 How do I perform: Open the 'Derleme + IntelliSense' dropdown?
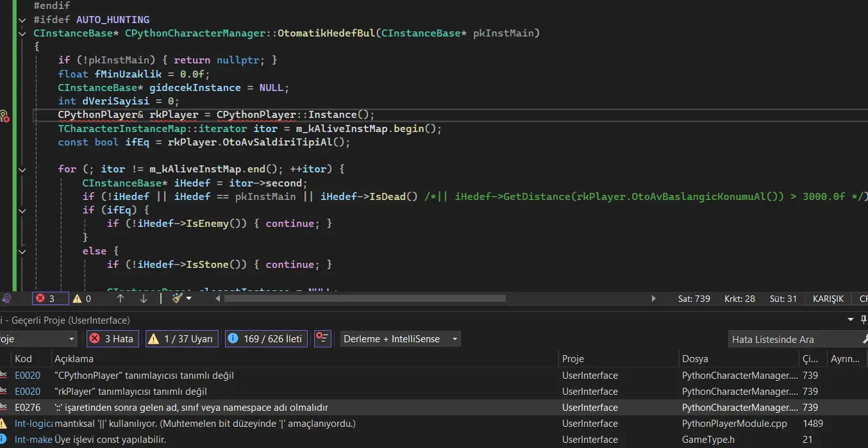tap(400, 339)
